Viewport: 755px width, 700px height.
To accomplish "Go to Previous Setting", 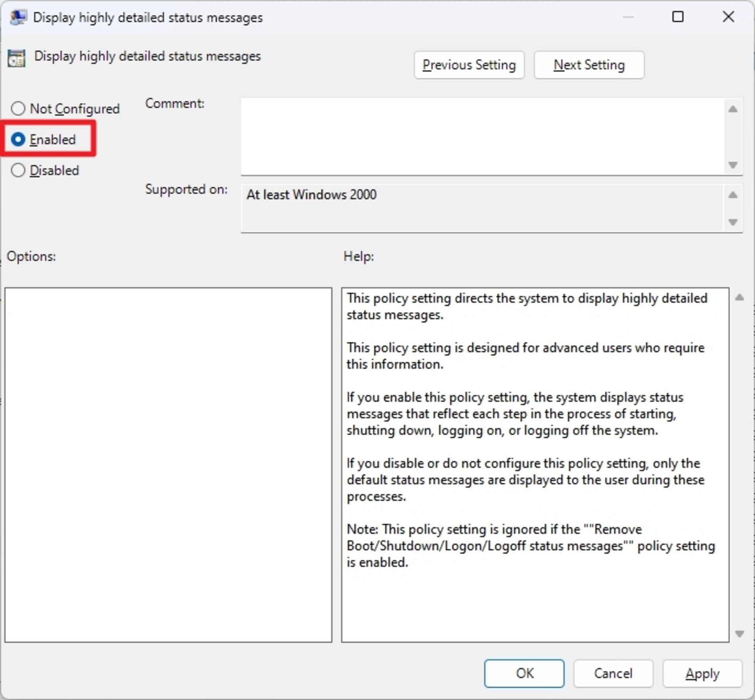I will (x=469, y=65).
